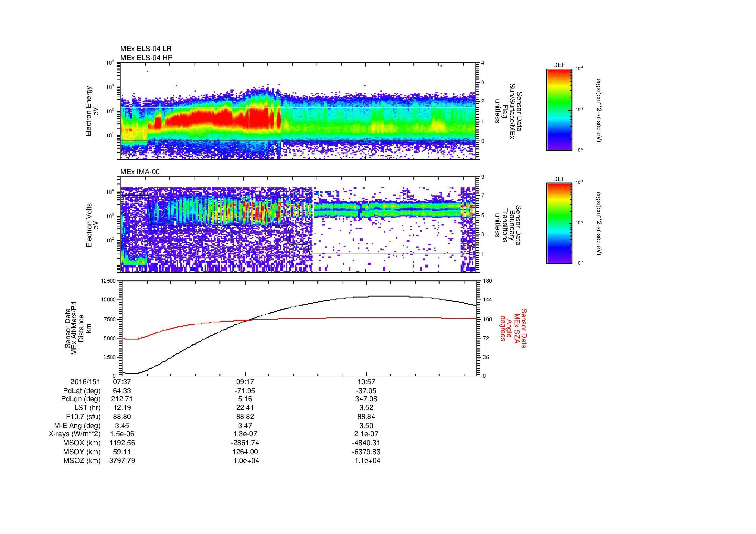The height and width of the screenshot is (534, 756).
Task: Click the MSOZ value '-1.1e+04'
Action: point(366,461)
